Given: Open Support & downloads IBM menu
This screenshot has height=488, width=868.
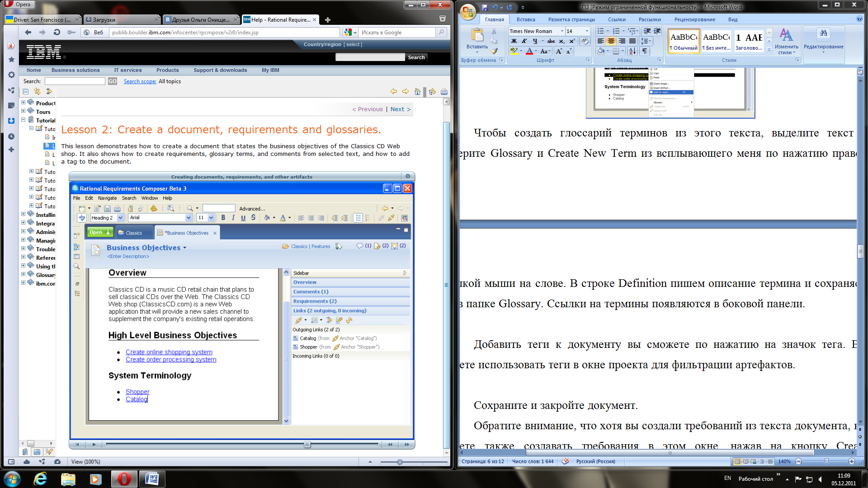Looking at the screenshot, I should [220, 70].
